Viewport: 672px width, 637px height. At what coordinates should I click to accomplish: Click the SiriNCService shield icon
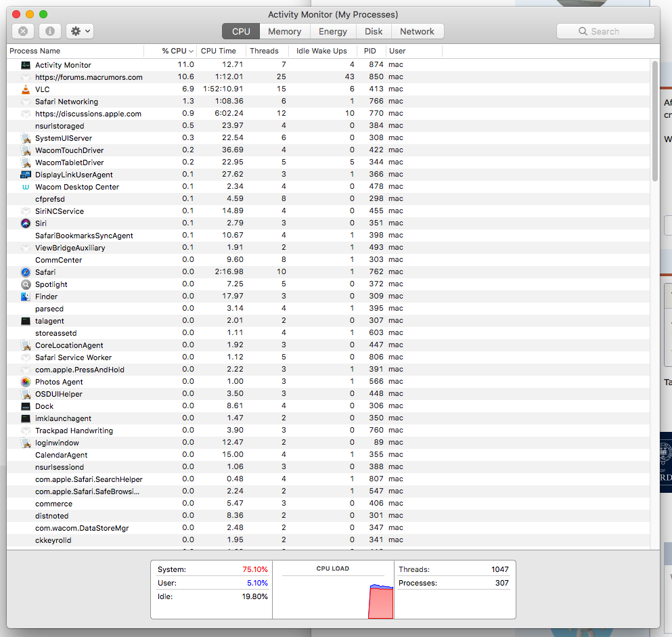(26, 211)
